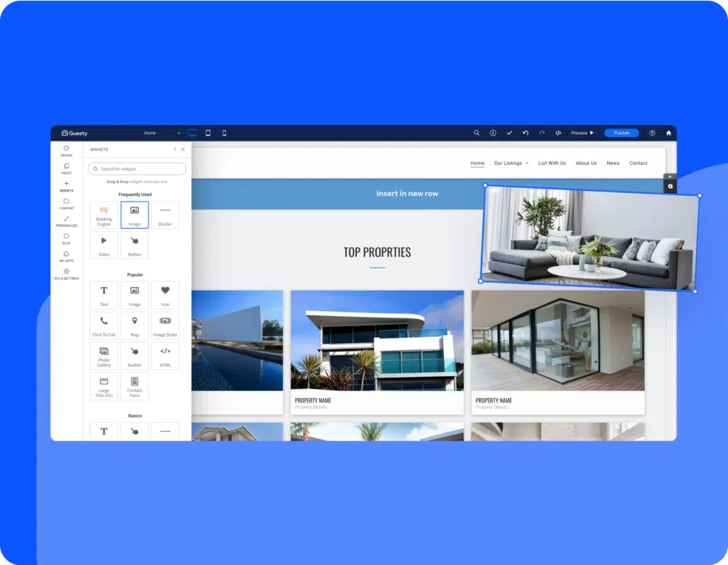The height and width of the screenshot is (565, 728).
Task: Select the Image widget under Frequently Used
Action: click(x=134, y=215)
